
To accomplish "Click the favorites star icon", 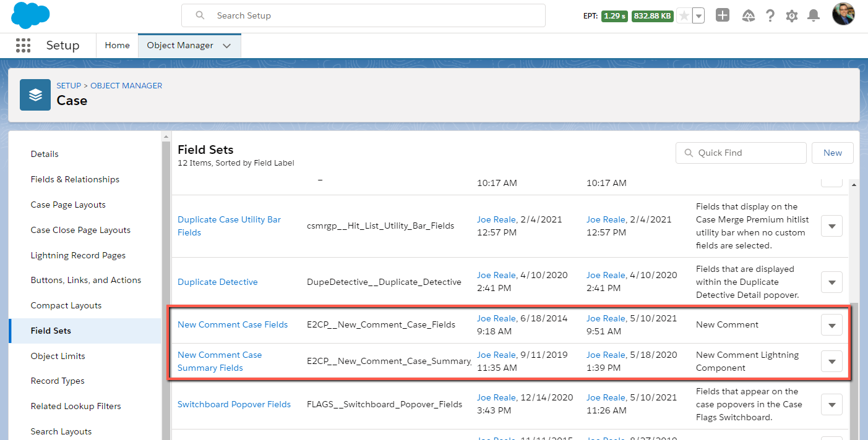I will pyautogui.click(x=684, y=16).
